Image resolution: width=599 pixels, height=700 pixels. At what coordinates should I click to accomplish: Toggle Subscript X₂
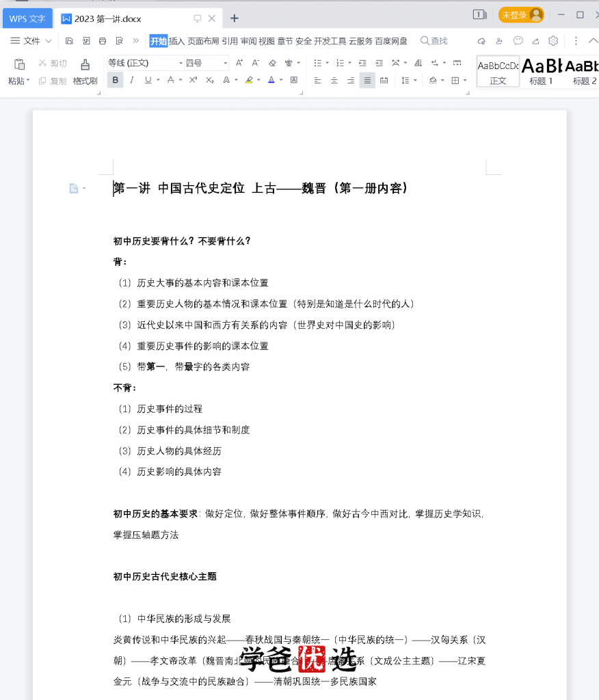pos(209,80)
